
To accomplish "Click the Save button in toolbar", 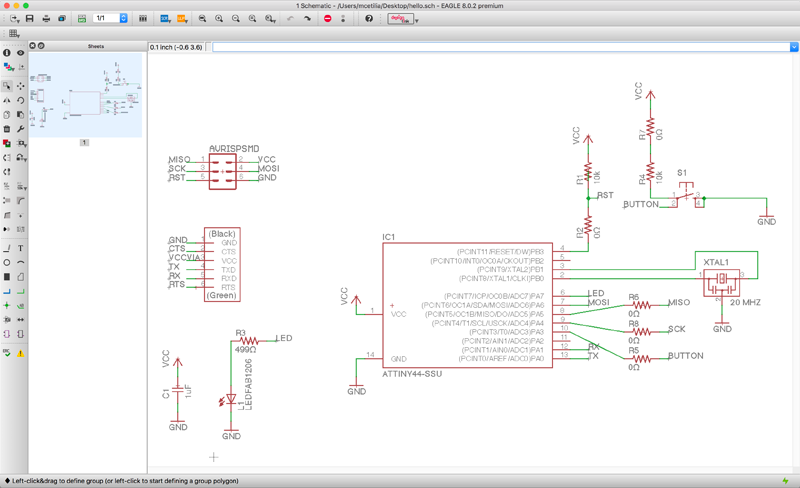I will coord(29,19).
